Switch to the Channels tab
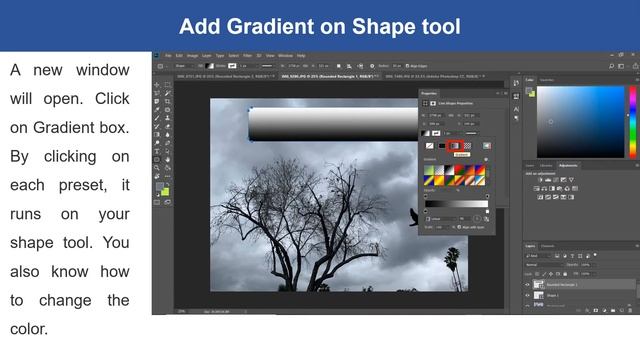 point(548,246)
